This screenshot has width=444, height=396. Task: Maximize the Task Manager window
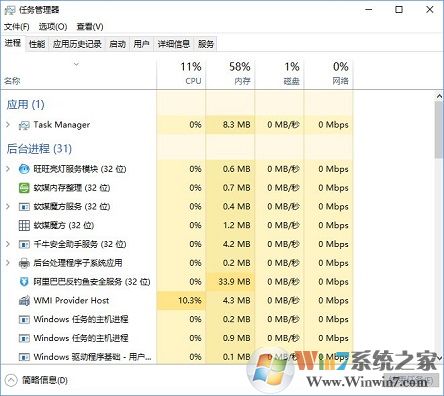pos(399,10)
